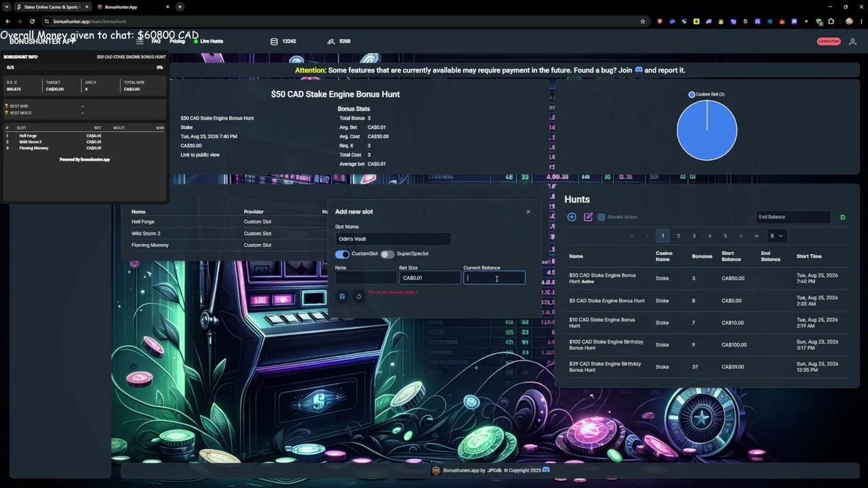Open the browser extensions puzzle icon
The width and height of the screenshot is (868, 488).
831,21
